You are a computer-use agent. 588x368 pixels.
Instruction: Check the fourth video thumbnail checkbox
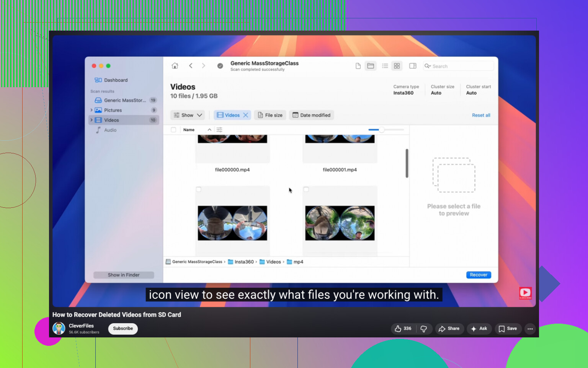click(x=306, y=189)
